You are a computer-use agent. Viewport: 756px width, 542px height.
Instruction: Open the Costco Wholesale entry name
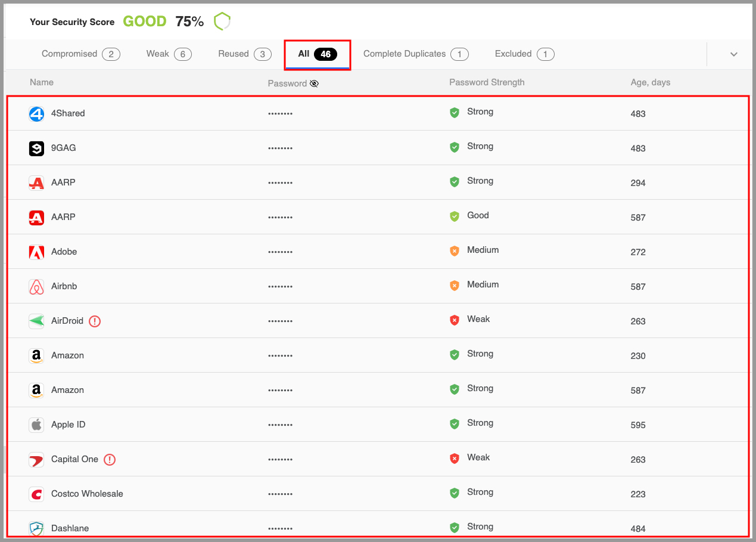coord(88,494)
